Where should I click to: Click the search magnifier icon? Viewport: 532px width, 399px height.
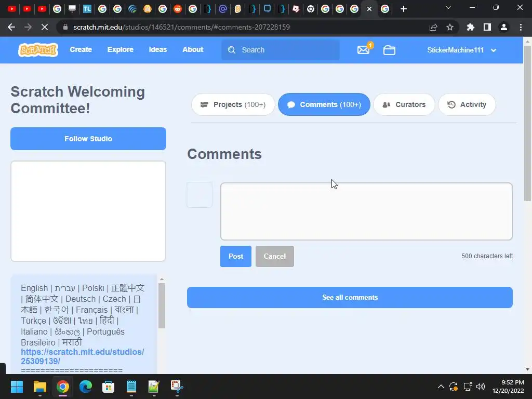pos(232,50)
